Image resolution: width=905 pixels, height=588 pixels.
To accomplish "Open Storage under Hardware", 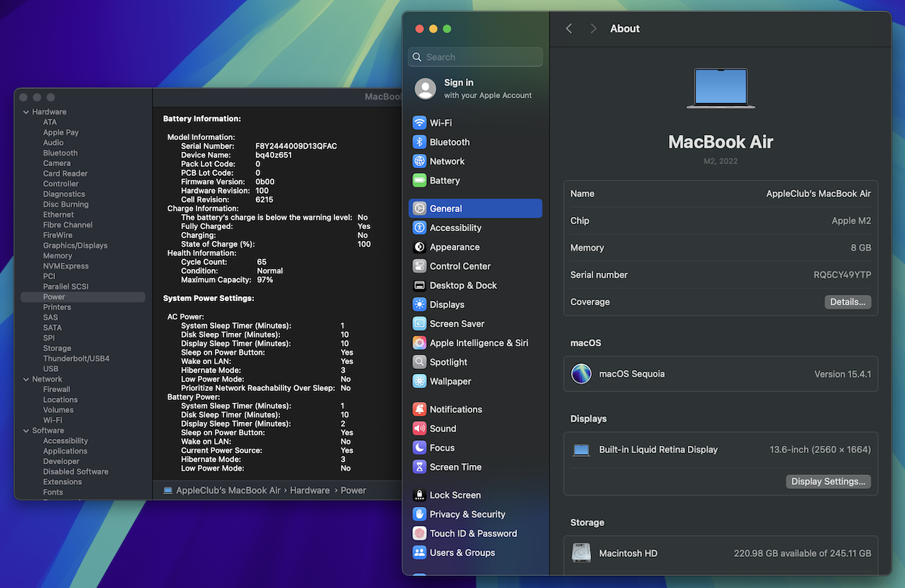I will (x=57, y=348).
